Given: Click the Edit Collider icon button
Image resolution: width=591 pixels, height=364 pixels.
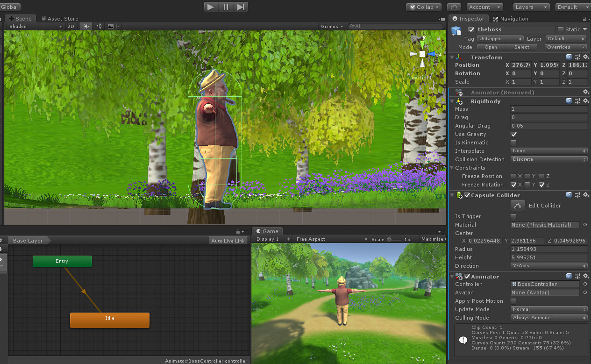Looking at the screenshot, I should pos(517,206).
